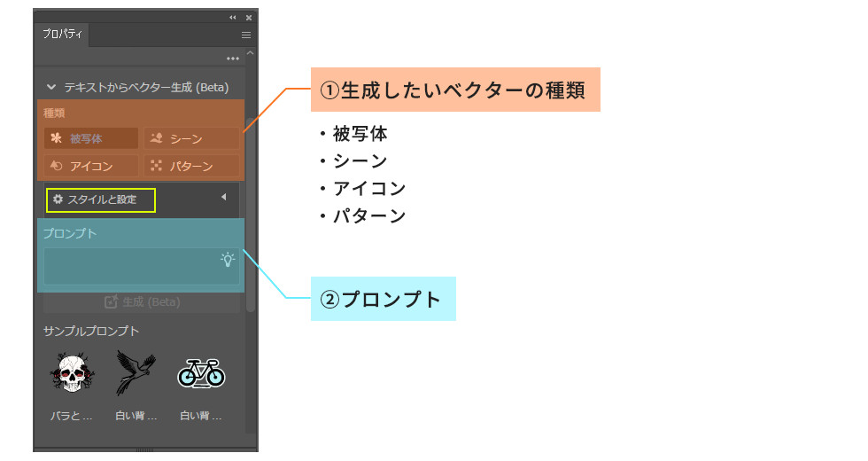Click the サンプルプロンプト heading
The width and height of the screenshot is (868, 461).
[91, 331]
